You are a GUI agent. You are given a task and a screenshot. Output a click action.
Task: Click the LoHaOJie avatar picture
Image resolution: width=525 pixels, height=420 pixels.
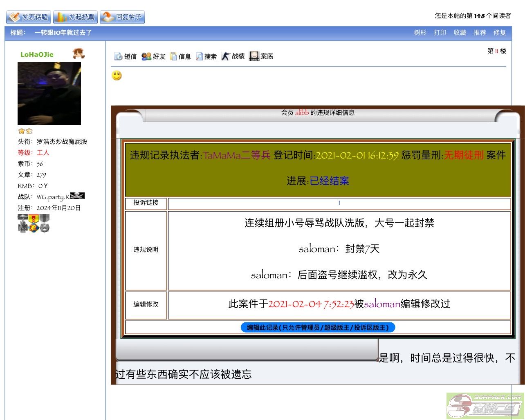coord(49,94)
